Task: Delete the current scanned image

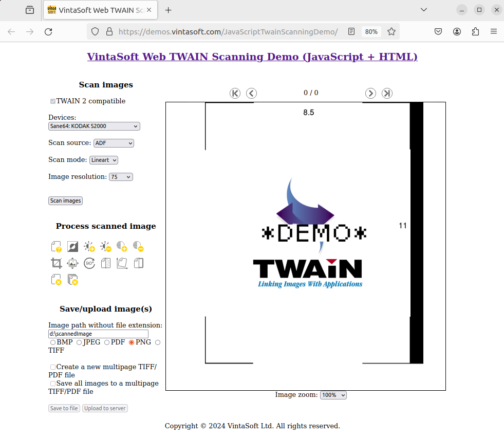Action: [x=56, y=279]
